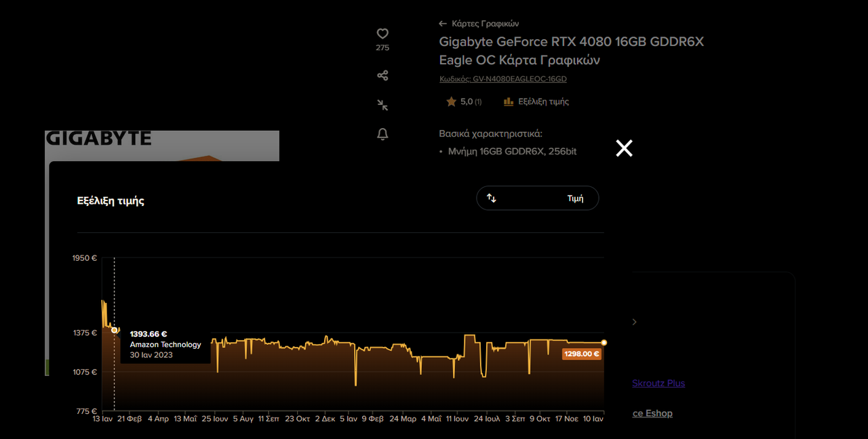Click the 5 Ιαν axis date label
Screen dimensions: 868x439
[x=349, y=419]
